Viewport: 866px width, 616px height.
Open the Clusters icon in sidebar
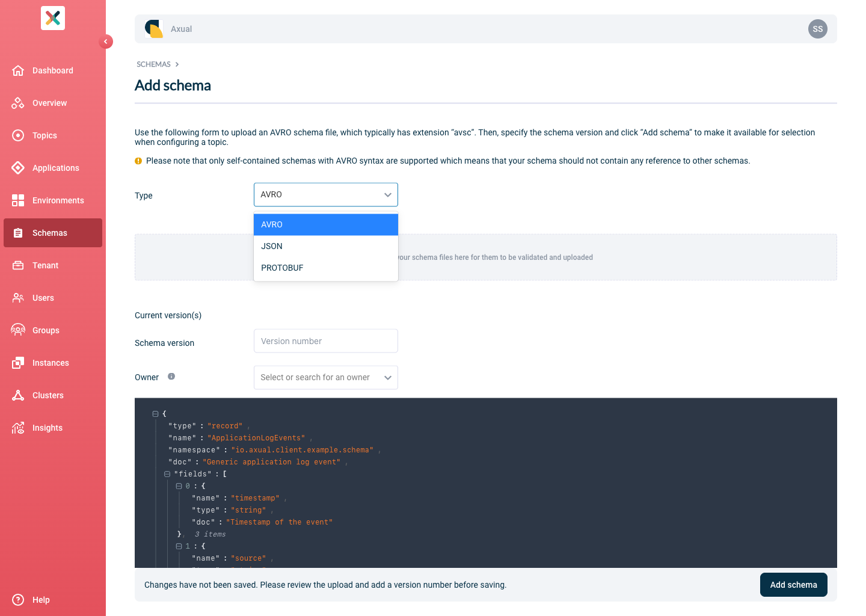pyautogui.click(x=18, y=395)
